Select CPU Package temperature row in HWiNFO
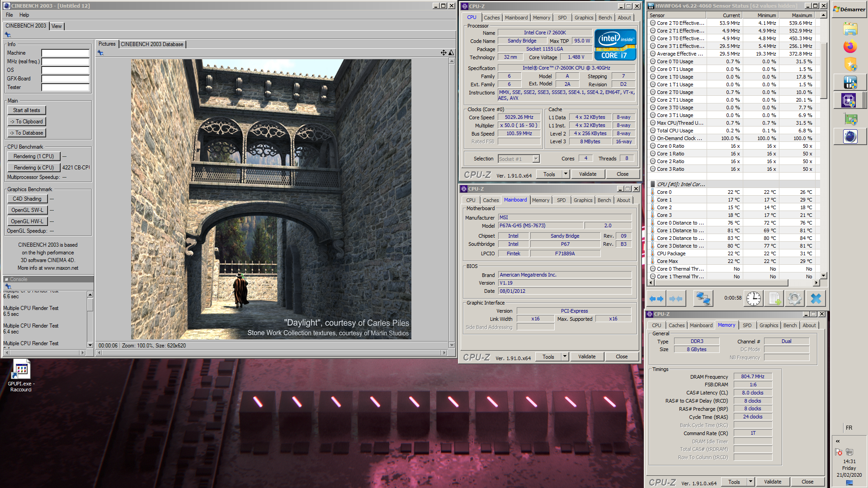The image size is (868, 488). point(731,253)
